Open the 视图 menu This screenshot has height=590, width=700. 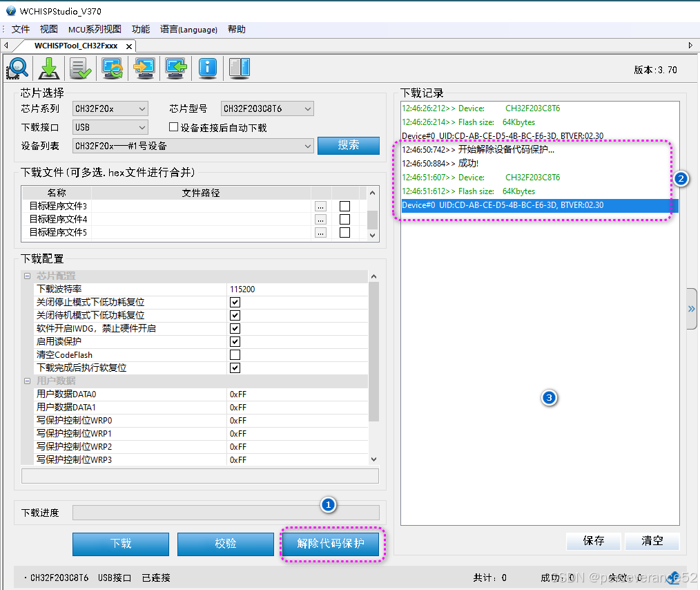(x=48, y=29)
